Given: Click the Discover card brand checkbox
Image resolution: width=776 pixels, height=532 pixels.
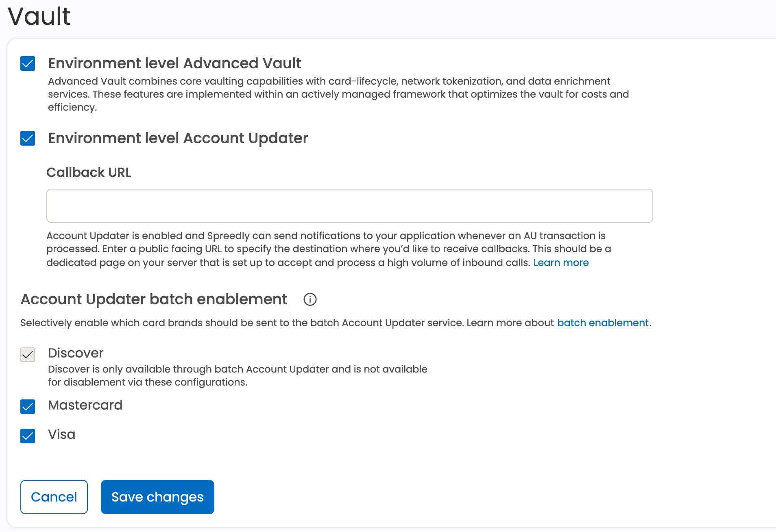Looking at the screenshot, I should [28, 355].
